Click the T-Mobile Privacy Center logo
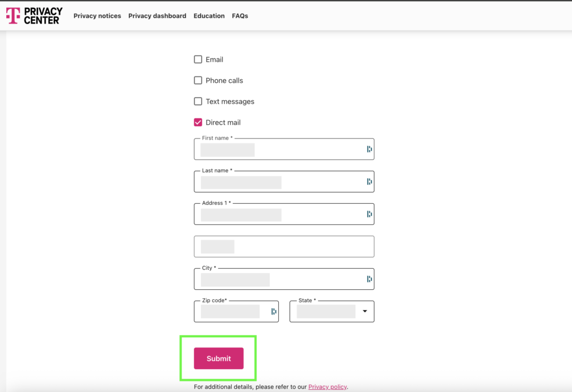This screenshot has width=572, height=392. coord(34,16)
